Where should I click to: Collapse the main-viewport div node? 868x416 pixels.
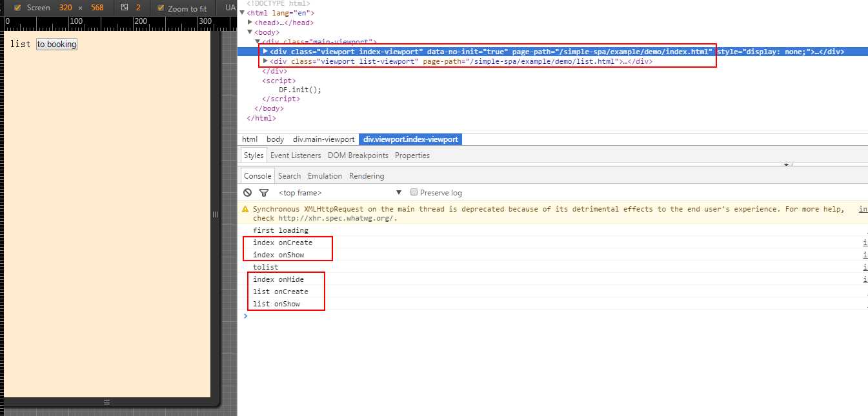[x=258, y=42]
